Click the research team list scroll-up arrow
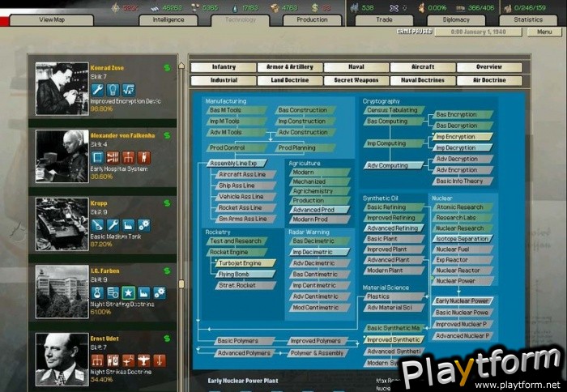This screenshot has height=392, width=567. click(x=181, y=66)
